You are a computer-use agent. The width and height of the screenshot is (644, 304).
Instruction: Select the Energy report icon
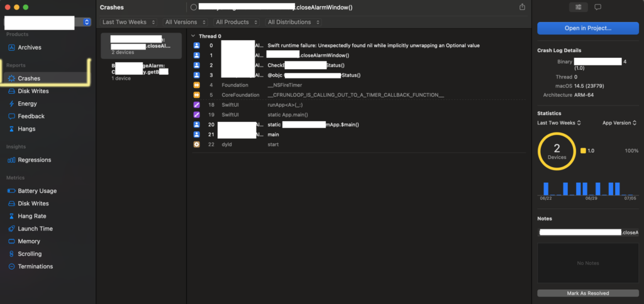click(x=12, y=104)
